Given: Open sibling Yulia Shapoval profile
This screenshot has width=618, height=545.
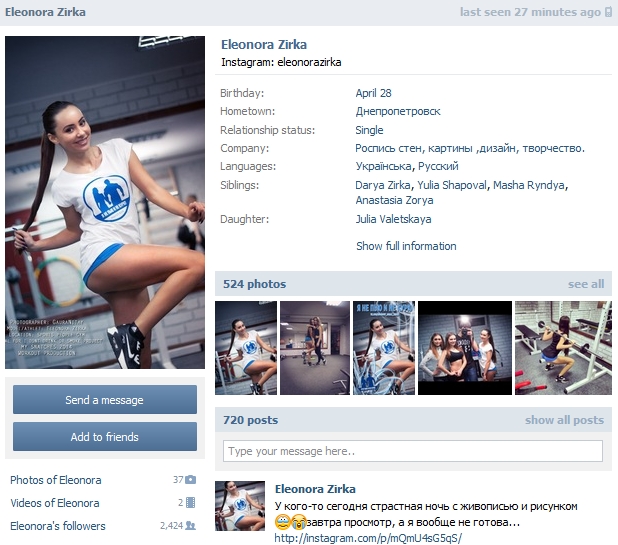Looking at the screenshot, I should [x=452, y=185].
